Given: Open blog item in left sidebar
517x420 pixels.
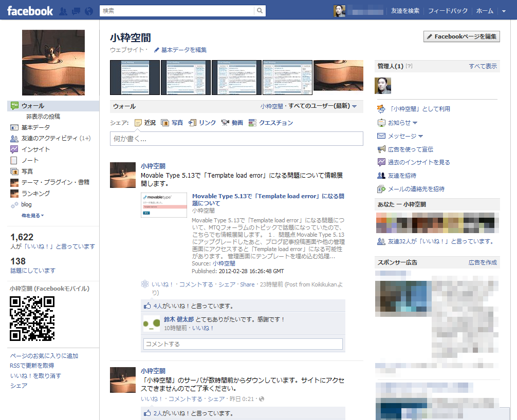Looking at the screenshot, I should (x=26, y=204).
